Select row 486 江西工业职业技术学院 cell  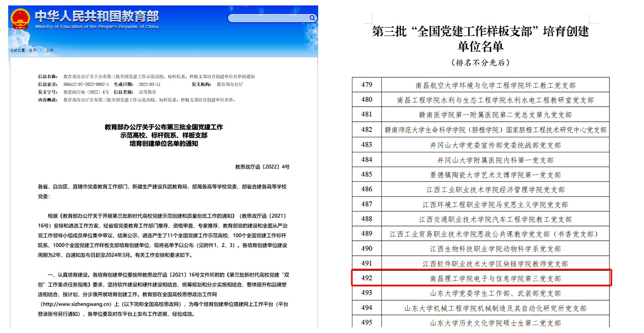[495, 190]
